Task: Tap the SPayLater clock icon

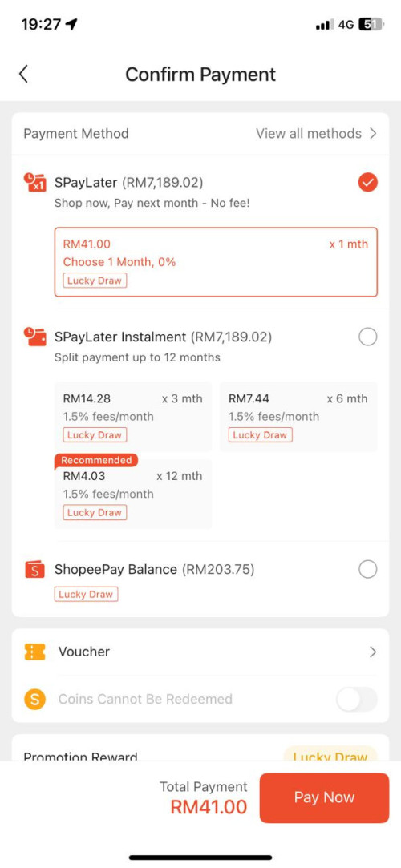Action: (34, 182)
